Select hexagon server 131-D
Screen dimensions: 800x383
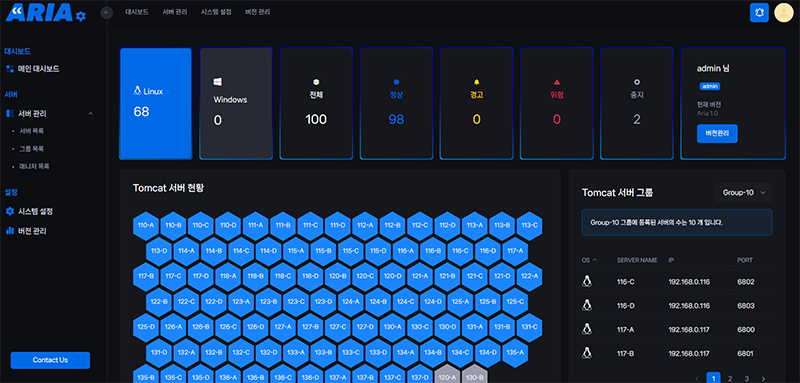[x=159, y=352]
